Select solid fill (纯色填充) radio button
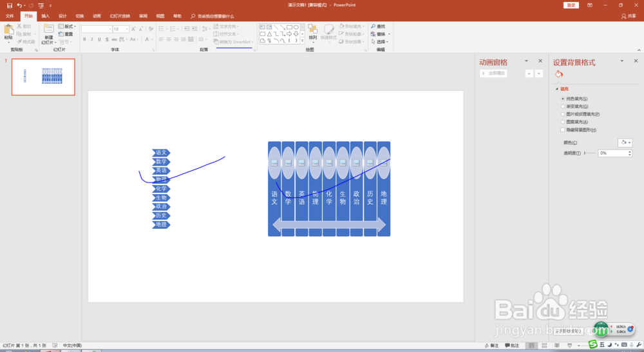644x352 pixels. pyautogui.click(x=563, y=99)
